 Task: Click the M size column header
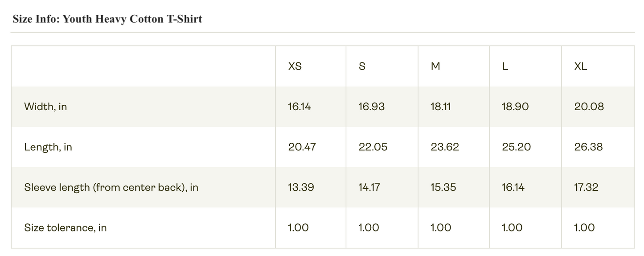click(x=435, y=66)
